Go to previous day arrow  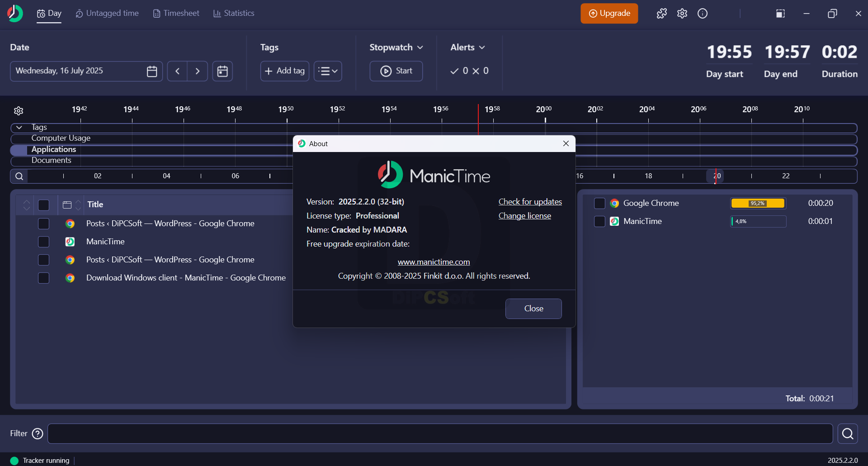coord(177,71)
